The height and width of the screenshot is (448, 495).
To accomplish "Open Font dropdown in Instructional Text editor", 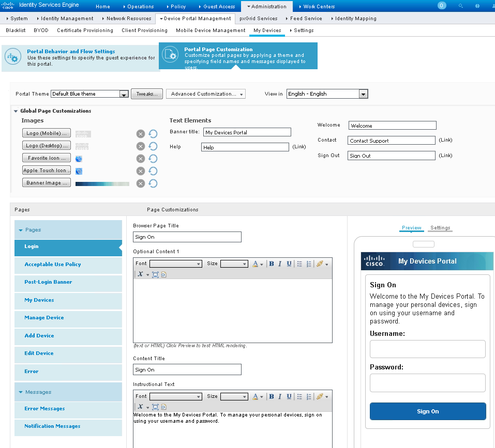I will tap(176, 397).
